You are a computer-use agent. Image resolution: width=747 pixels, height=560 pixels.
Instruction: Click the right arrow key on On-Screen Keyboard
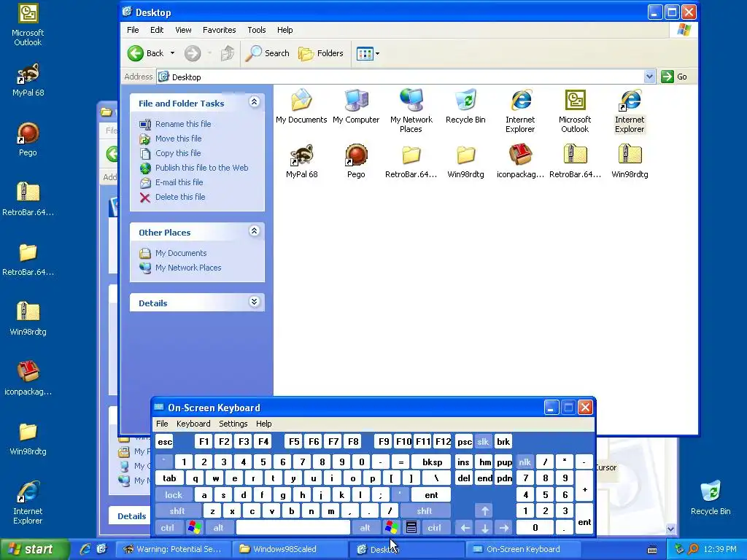[x=504, y=528]
